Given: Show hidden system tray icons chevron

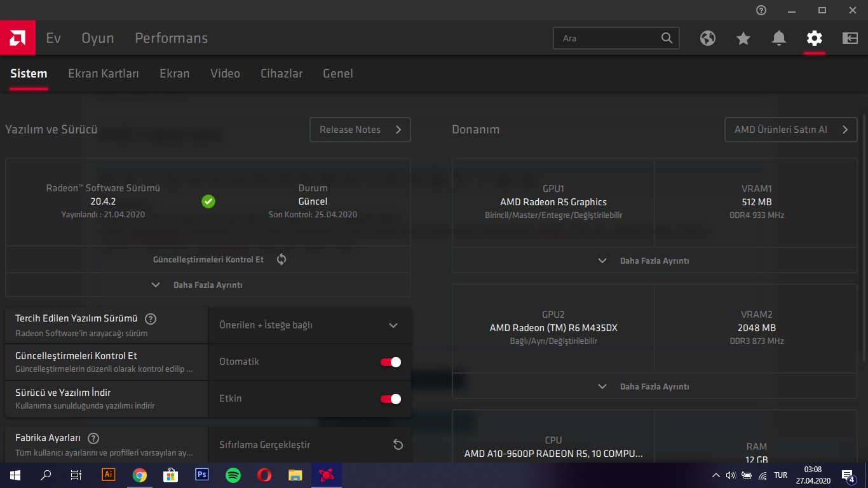Looking at the screenshot, I should 715,475.
